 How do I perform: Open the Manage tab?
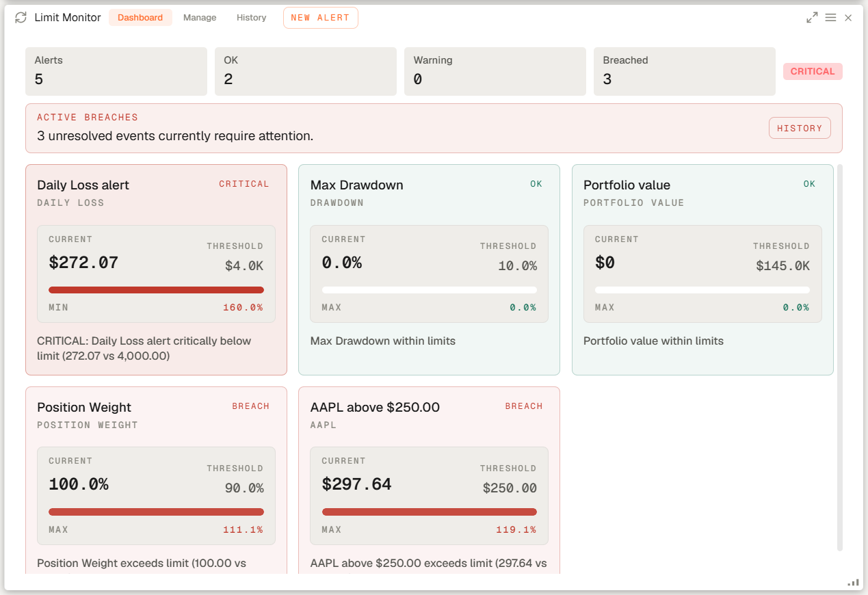click(x=200, y=18)
